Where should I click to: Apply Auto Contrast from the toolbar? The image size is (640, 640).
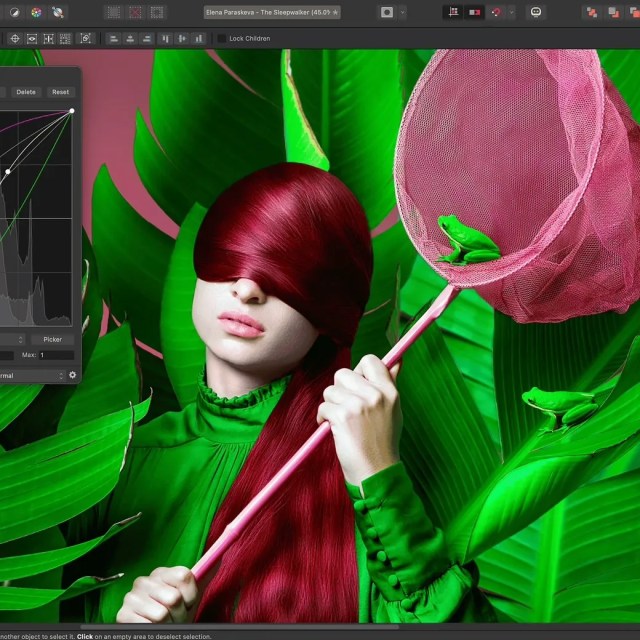coord(15,13)
